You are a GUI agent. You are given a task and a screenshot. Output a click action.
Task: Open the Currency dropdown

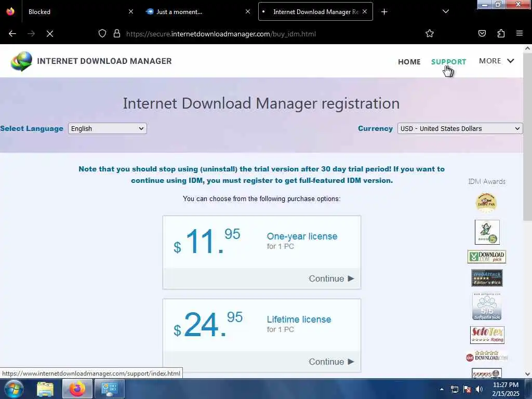(460, 129)
